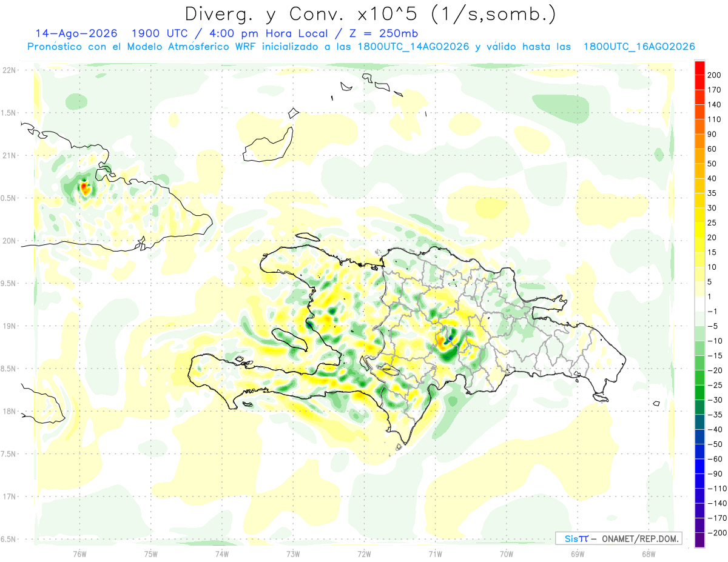The width and height of the screenshot is (728, 562).
Task: Click the longitude label '73W'
Action: (x=293, y=554)
